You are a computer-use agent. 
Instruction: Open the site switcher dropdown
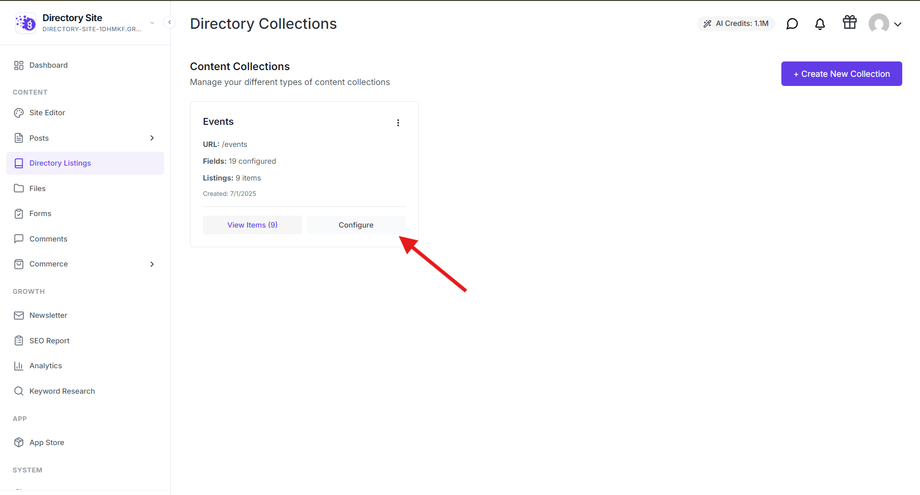pos(152,23)
